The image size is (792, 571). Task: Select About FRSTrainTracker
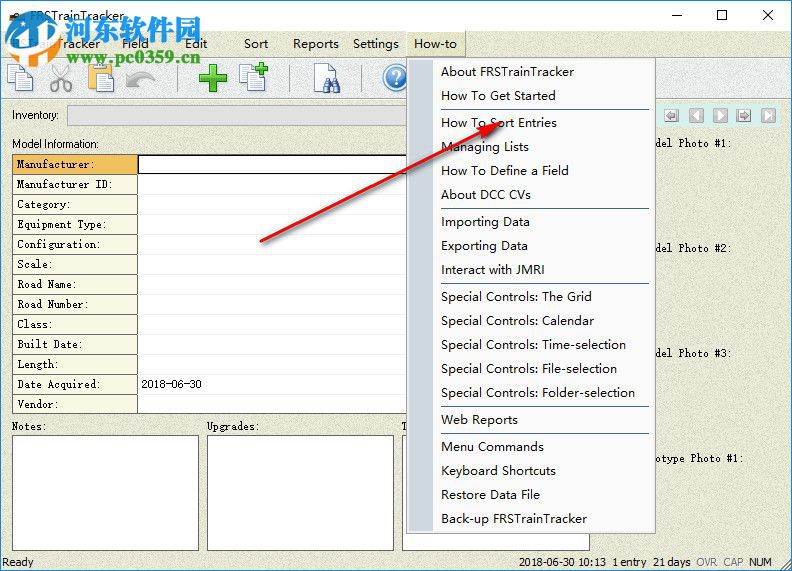point(507,72)
